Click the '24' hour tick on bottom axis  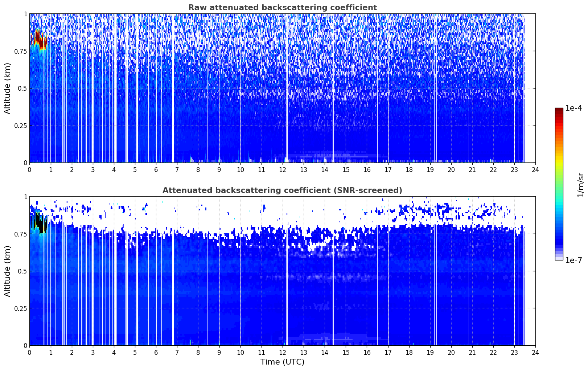pyautogui.click(x=535, y=352)
